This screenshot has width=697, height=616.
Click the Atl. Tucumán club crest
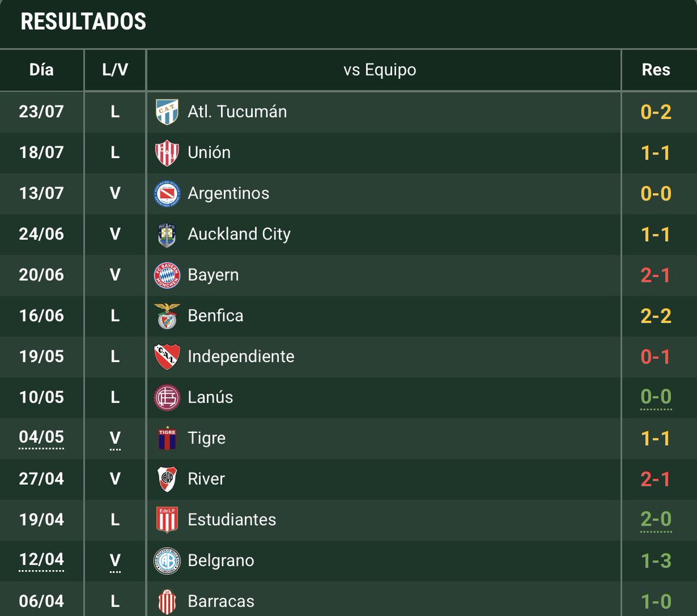point(167,112)
